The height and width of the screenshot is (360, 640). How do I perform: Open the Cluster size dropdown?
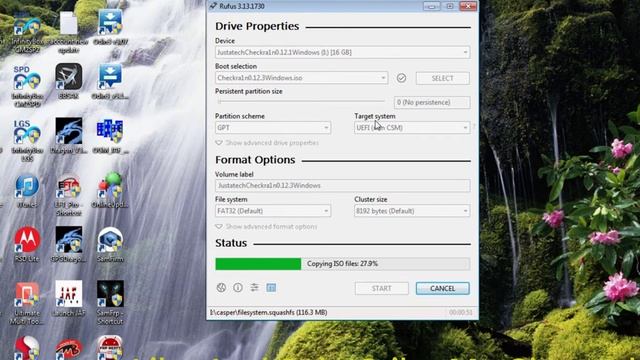(x=412, y=211)
